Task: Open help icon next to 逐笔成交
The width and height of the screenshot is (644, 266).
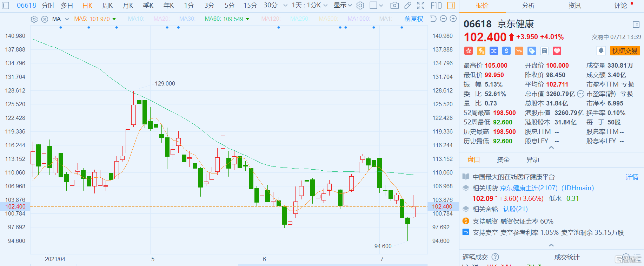Action: coord(495,257)
